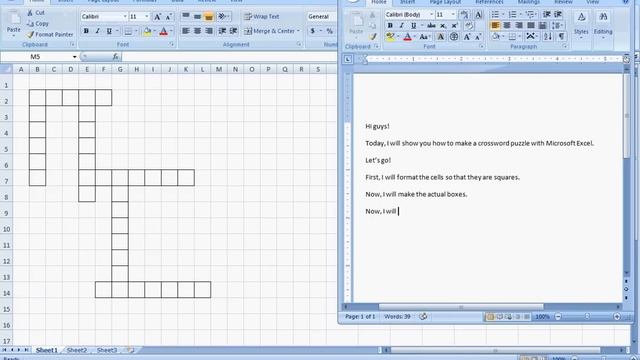Viewport: 640px width, 360px height.
Task: Click Excel's Increase Font Size icon
Action: 157,17
